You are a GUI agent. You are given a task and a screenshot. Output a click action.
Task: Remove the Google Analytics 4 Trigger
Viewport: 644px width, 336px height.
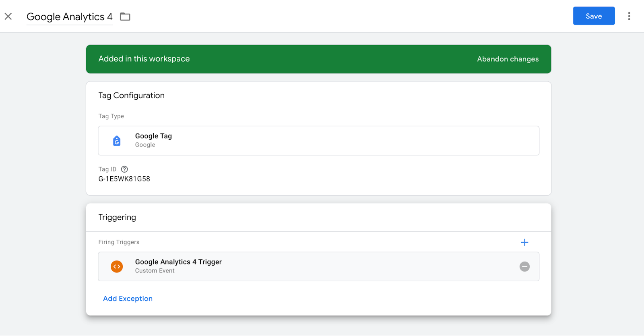coord(524,266)
